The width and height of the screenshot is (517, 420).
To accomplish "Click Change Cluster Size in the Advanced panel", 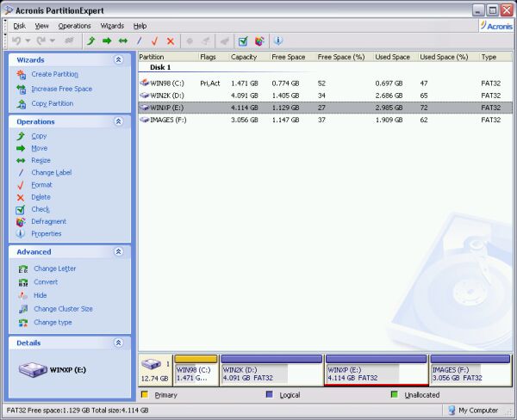I will click(x=63, y=309).
